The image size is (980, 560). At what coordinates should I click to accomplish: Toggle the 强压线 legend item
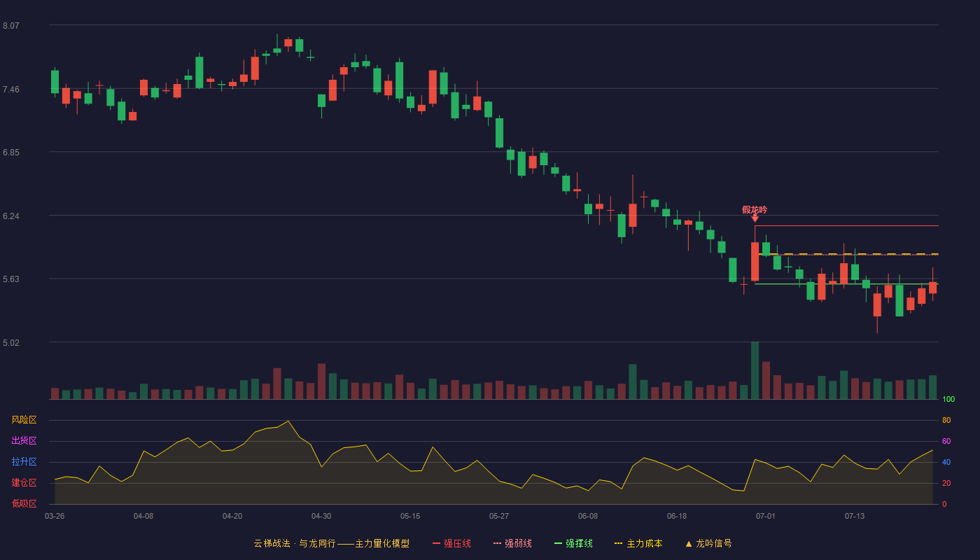pos(451,543)
